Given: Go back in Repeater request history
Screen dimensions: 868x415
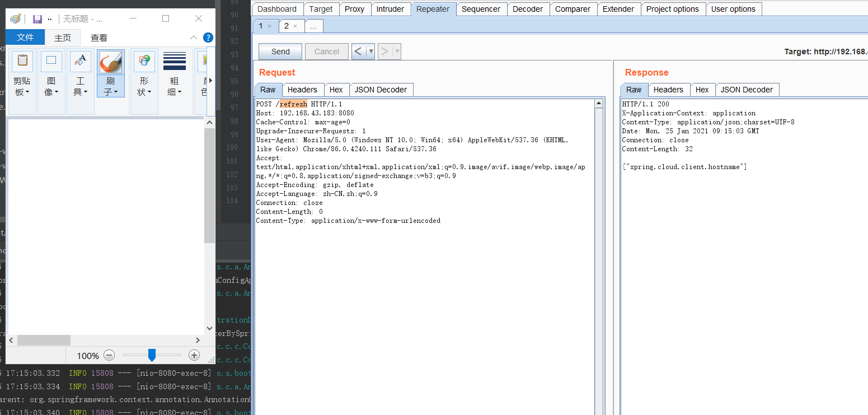Looking at the screenshot, I should pyautogui.click(x=358, y=52).
